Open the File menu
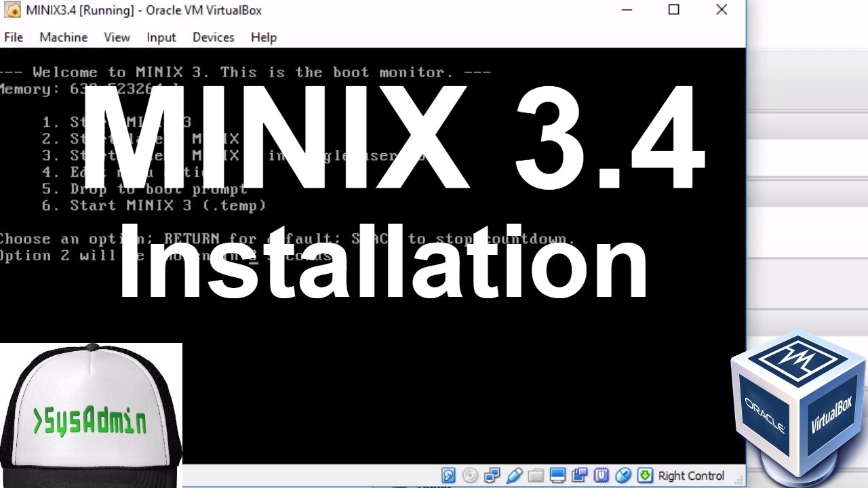 [x=14, y=37]
